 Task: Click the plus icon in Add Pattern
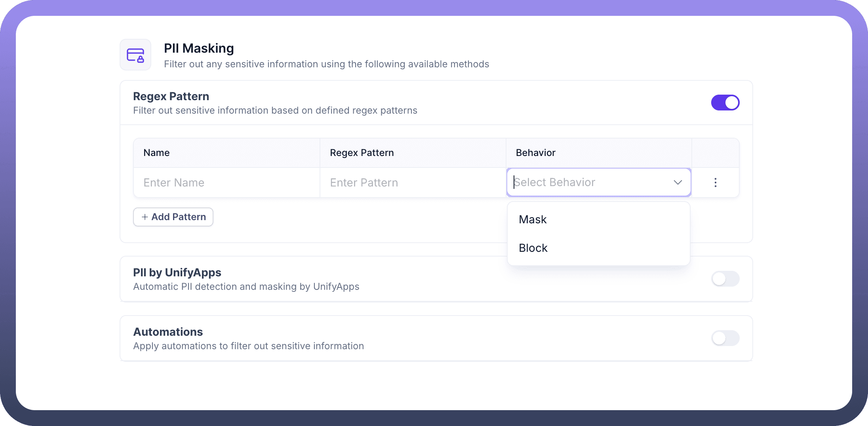click(x=145, y=217)
